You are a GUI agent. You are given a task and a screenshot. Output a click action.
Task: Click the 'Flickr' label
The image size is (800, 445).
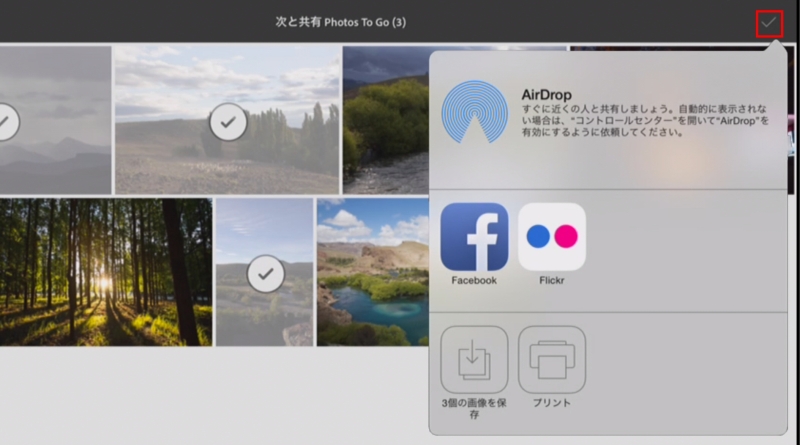[x=552, y=280]
